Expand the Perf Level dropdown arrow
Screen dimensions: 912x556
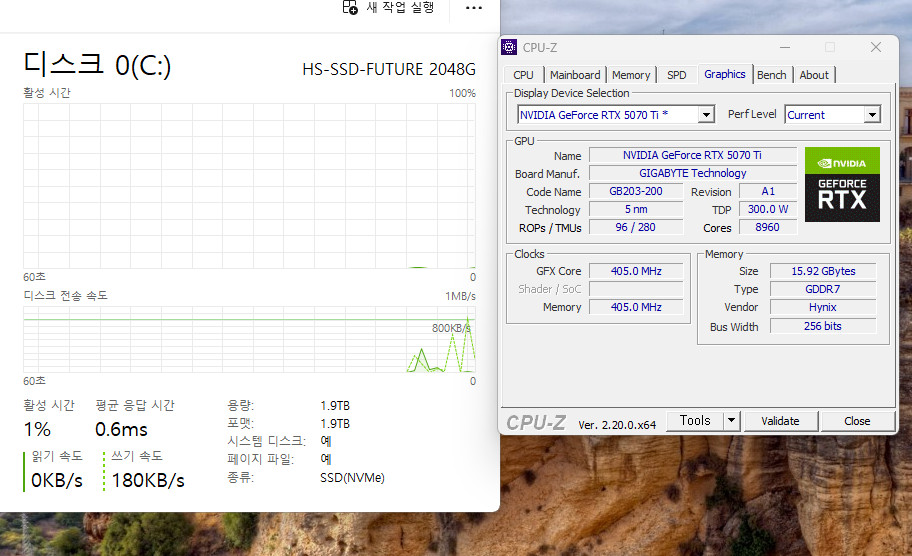[872, 115]
